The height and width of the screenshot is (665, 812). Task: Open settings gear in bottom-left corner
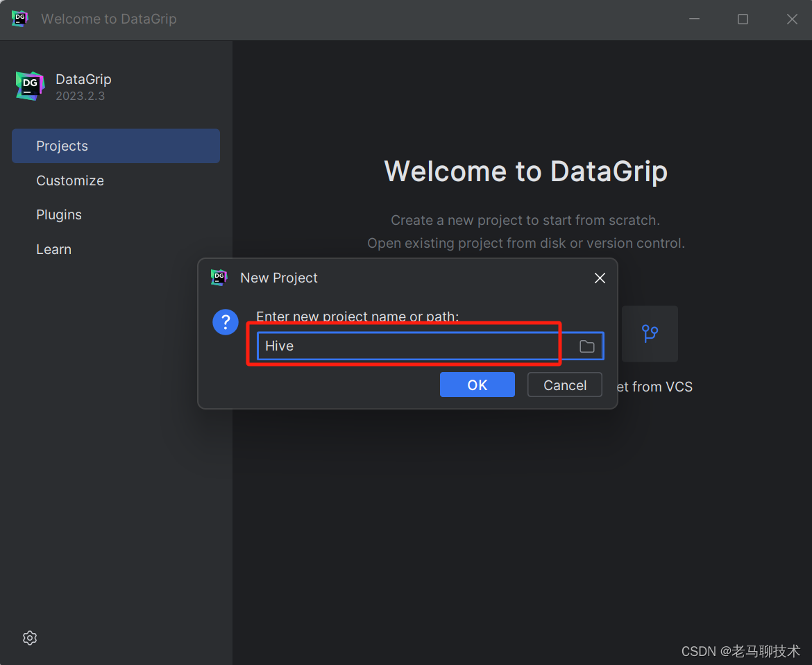tap(30, 637)
